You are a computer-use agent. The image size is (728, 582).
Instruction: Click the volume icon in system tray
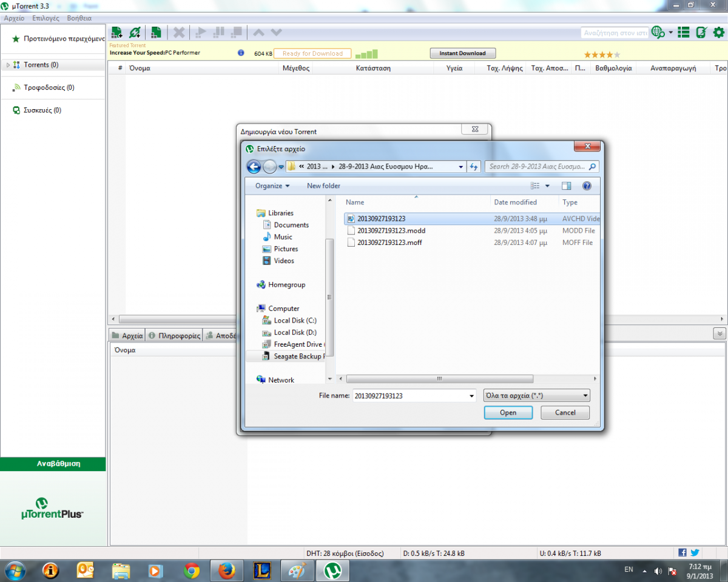point(658,571)
